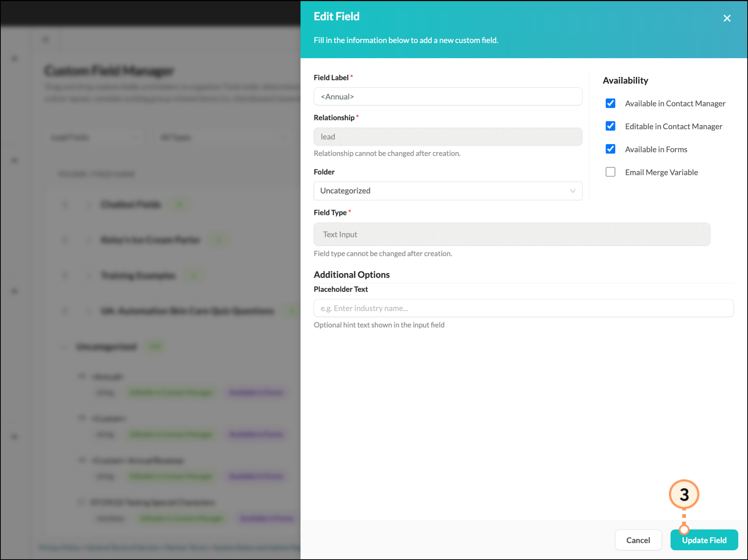Click the Placeholder Text caption
The image size is (748, 560).
341,289
